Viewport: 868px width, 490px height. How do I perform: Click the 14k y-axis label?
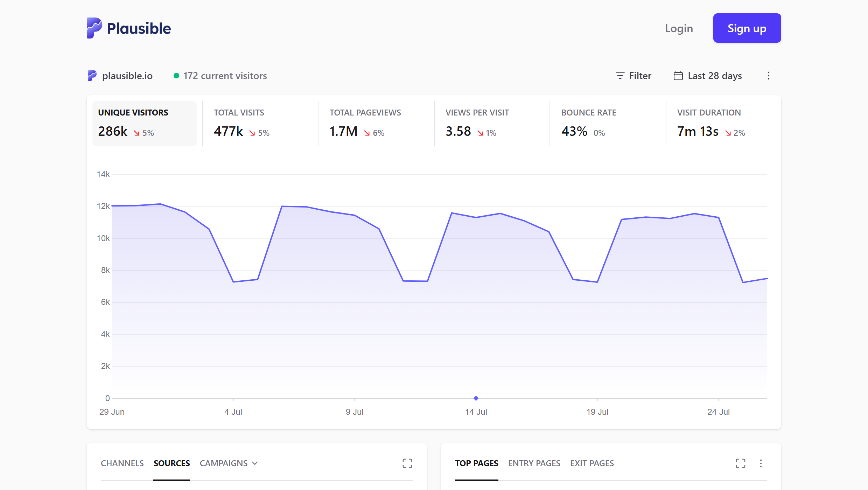tap(103, 174)
